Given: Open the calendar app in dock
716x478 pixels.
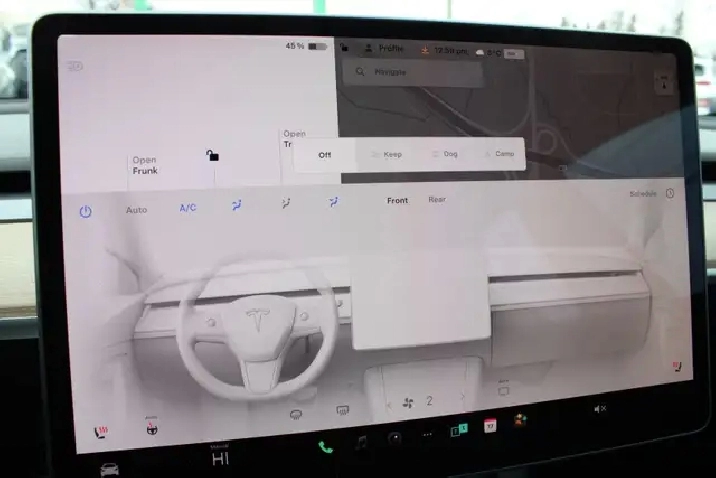Looking at the screenshot, I should (490, 425).
